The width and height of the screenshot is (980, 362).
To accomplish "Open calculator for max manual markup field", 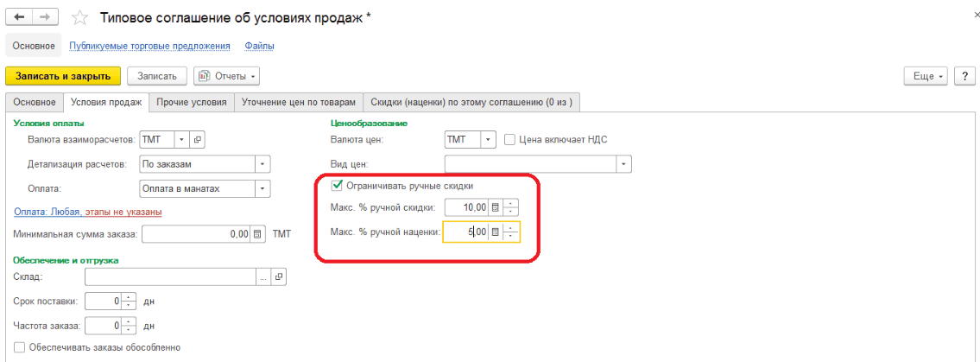I will tap(495, 232).
